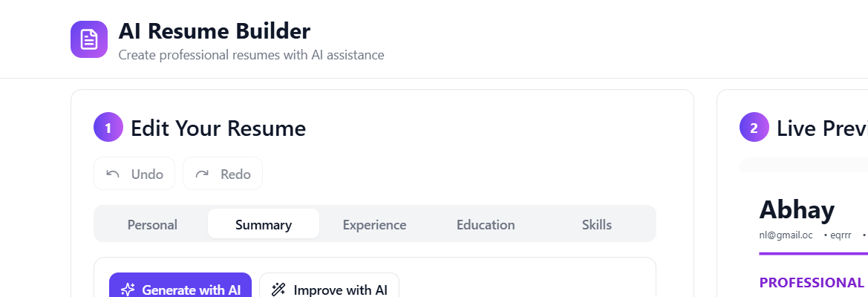
Task: Click the name Abhay in the preview
Action: pos(797,210)
